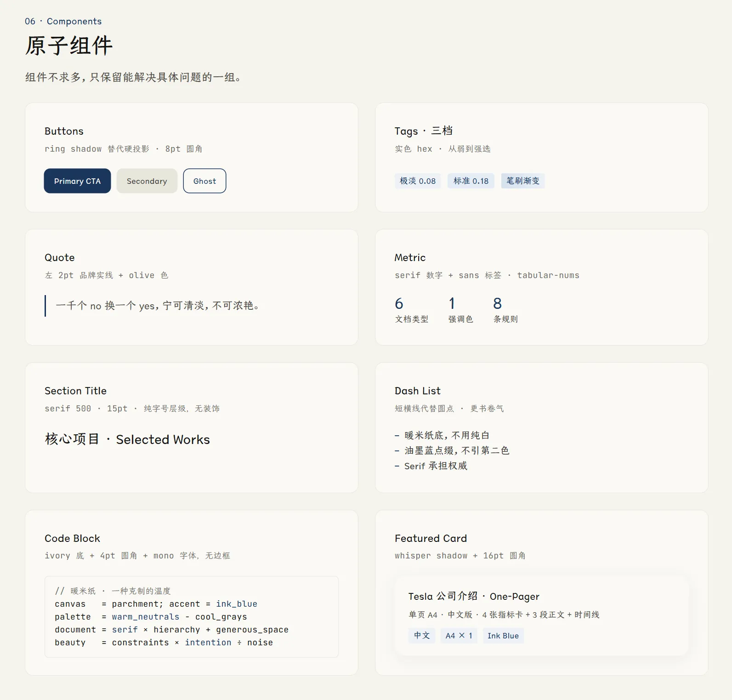Viewport: 732px width, 700px height.
Task: Click the code line starting with canvas
Action: 156,604
